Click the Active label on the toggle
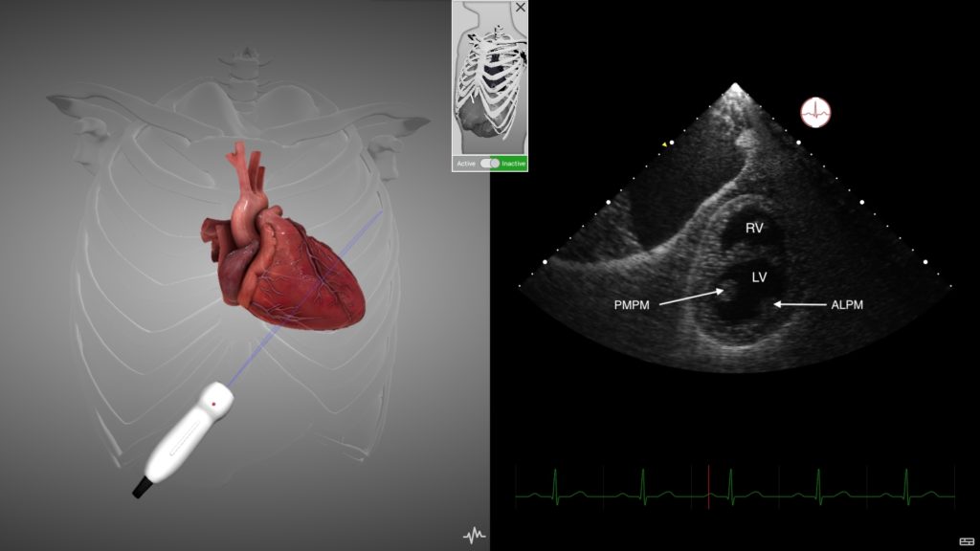This screenshot has width=980, height=551. pyautogui.click(x=466, y=164)
